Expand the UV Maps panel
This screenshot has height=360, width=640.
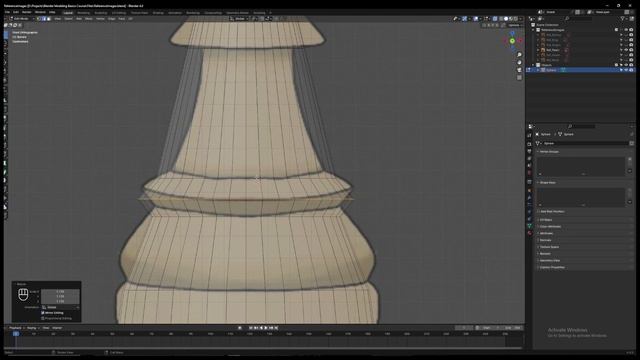pyautogui.click(x=546, y=220)
